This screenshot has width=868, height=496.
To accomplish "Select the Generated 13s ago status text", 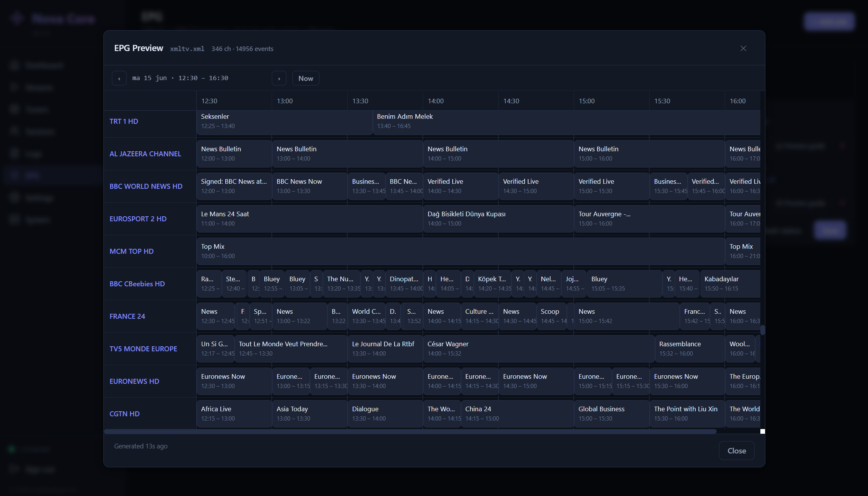I will point(141,446).
